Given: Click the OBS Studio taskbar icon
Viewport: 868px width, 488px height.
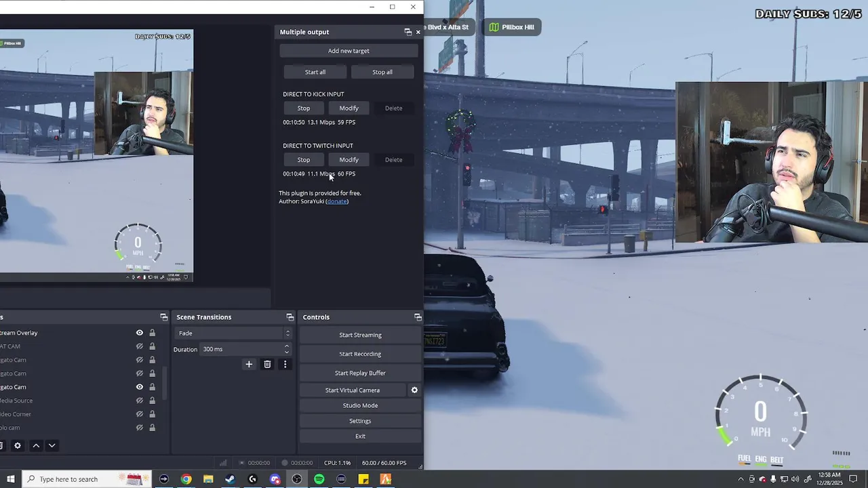Looking at the screenshot, I should coord(297,479).
